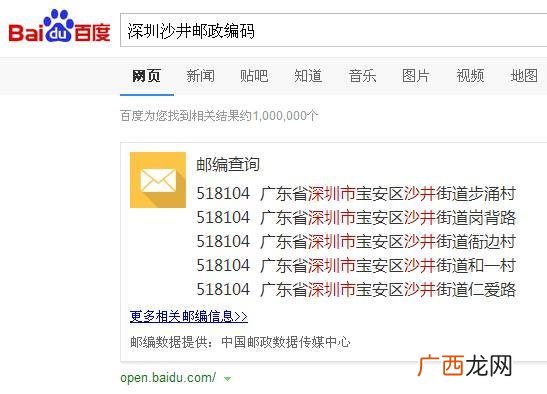This screenshot has width=547, height=394.
Task: Select the 网页 tab
Action: [147, 76]
